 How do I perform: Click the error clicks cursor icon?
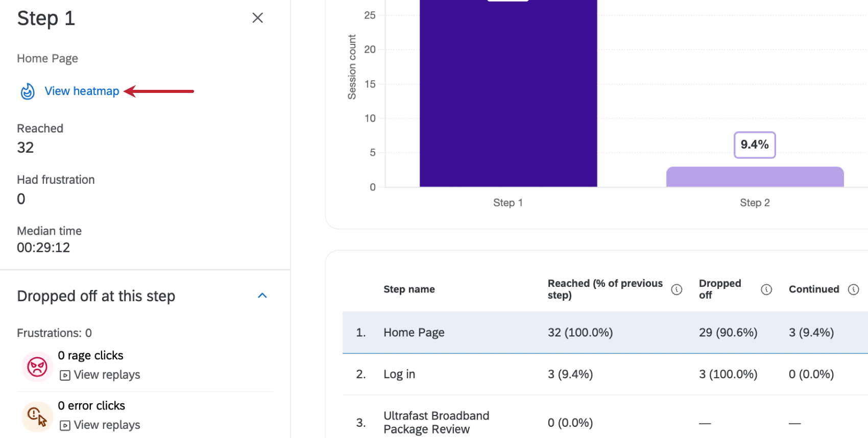coord(37,417)
